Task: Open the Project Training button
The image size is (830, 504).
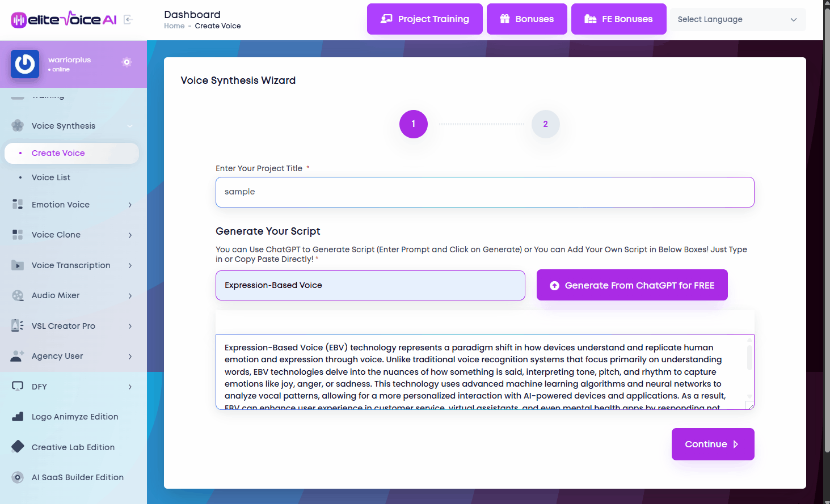Action: pyautogui.click(x=424, y=19)
